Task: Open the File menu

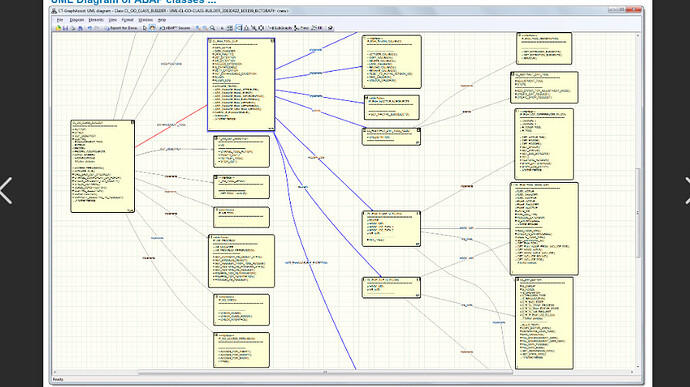Action: pos(60,20)
